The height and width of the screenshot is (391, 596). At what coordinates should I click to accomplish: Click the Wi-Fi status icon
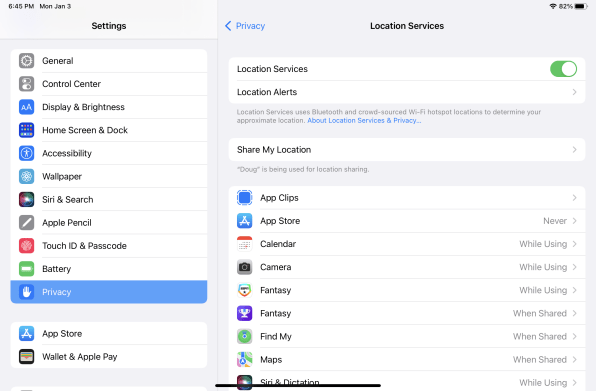pyautogui.click(x=553, y=6)
